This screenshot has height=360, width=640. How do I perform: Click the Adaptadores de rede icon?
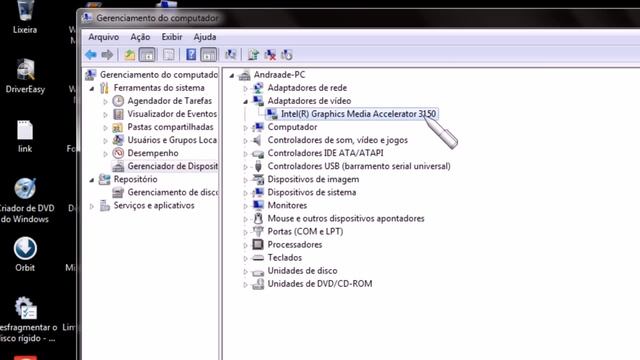tap(258, 88)
